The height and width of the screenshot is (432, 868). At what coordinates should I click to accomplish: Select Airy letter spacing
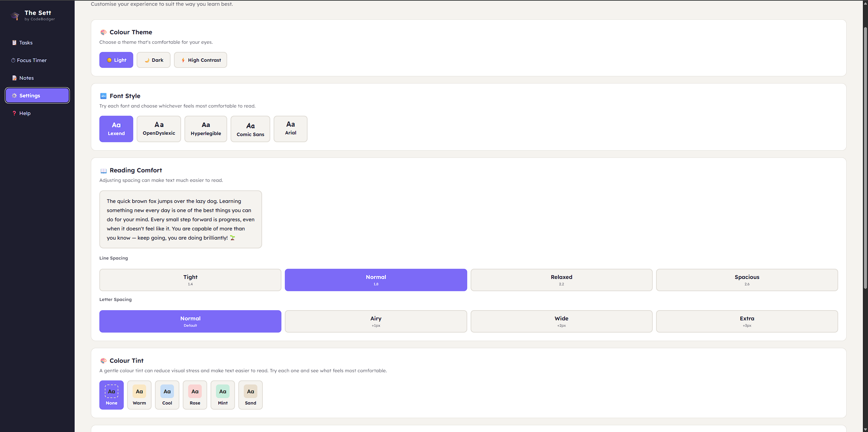[x=376, y=321]
